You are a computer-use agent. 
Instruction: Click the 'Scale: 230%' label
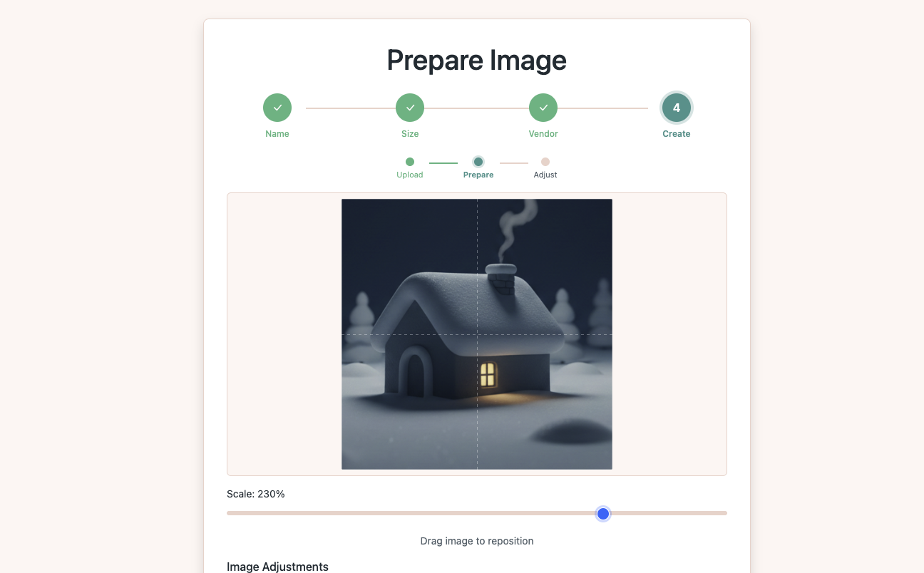255,493
